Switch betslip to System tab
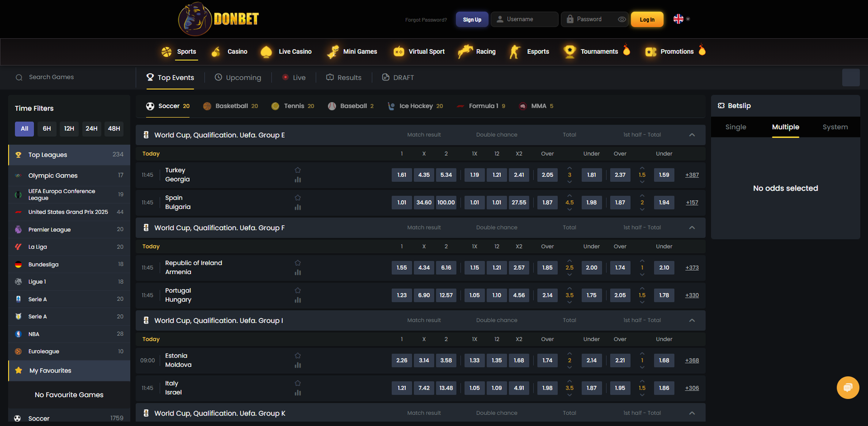The height and width of the screenshot is (426, 868). [835, 127]
